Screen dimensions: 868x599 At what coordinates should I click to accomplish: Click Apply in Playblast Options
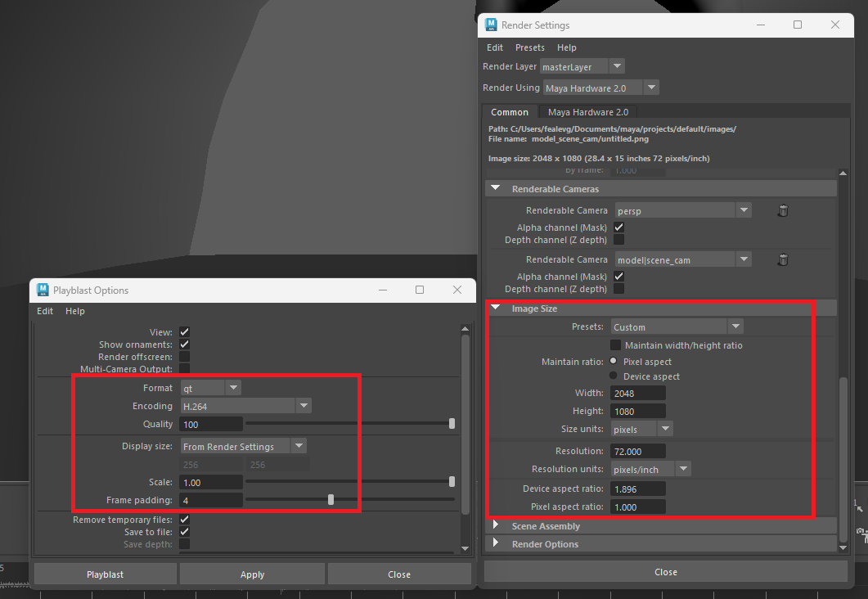(252, 574)
